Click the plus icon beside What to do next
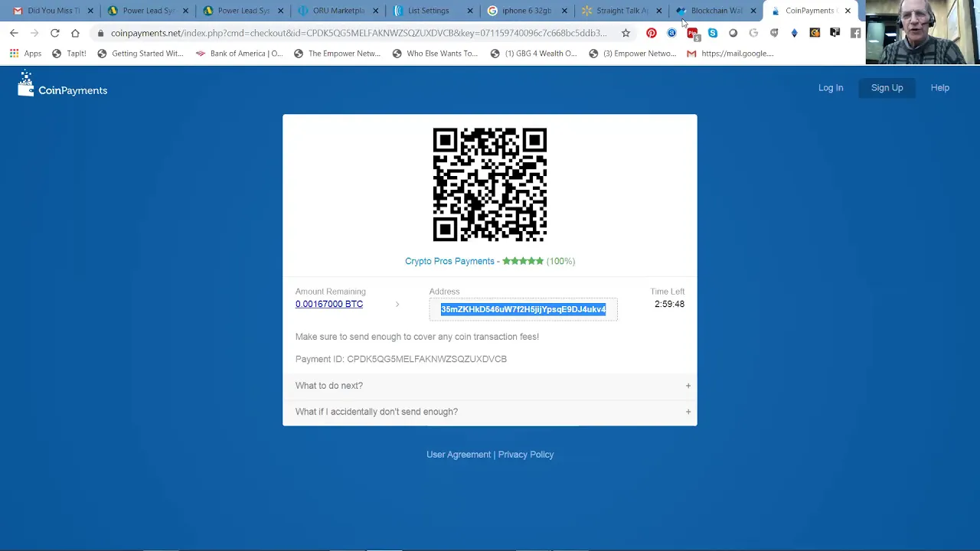The height and width of the screenshot is (551, 980). point(688,386)
